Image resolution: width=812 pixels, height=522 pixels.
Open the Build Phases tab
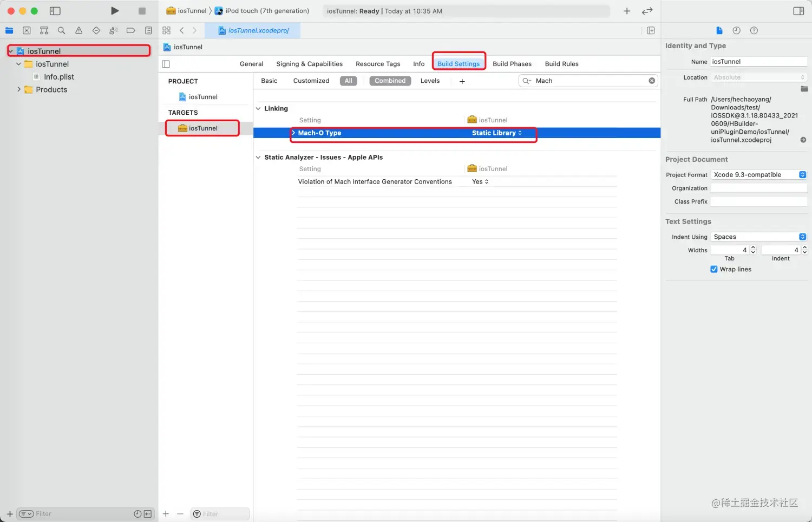pyautogui.click(x=512, y=64)
